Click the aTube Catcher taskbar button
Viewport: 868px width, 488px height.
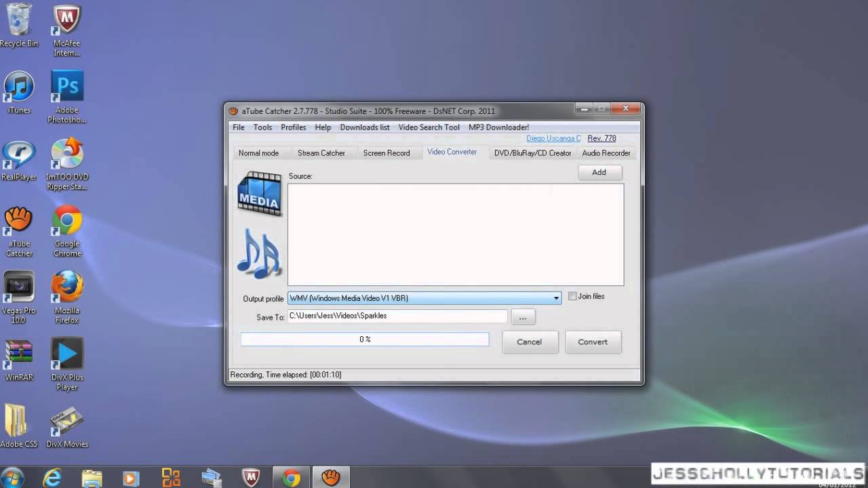[x=330, y=478]
